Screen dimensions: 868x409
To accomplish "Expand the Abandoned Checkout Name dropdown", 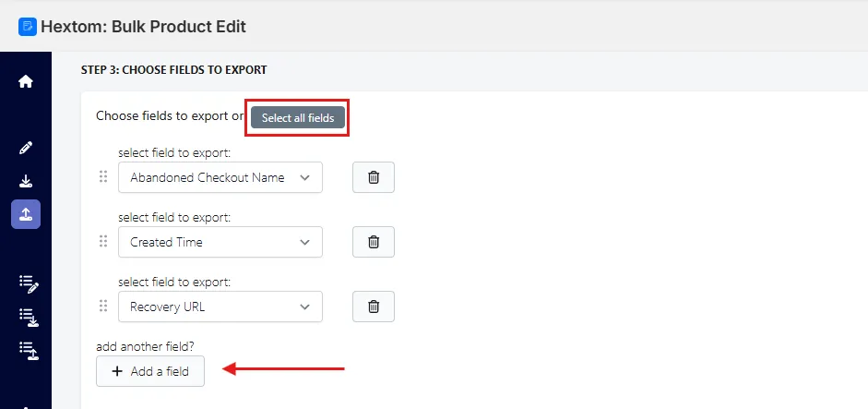I will [x=220, y=177].
